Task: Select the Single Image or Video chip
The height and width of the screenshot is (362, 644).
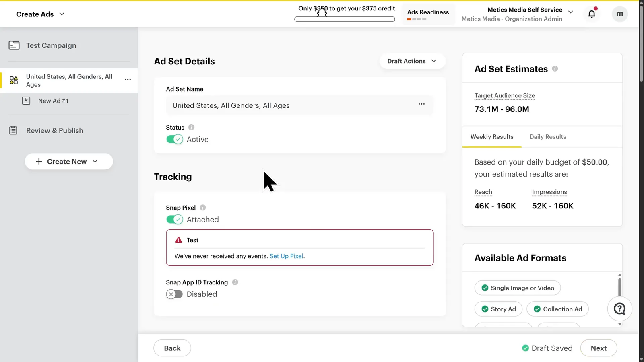Action: [x=518, y=288]
